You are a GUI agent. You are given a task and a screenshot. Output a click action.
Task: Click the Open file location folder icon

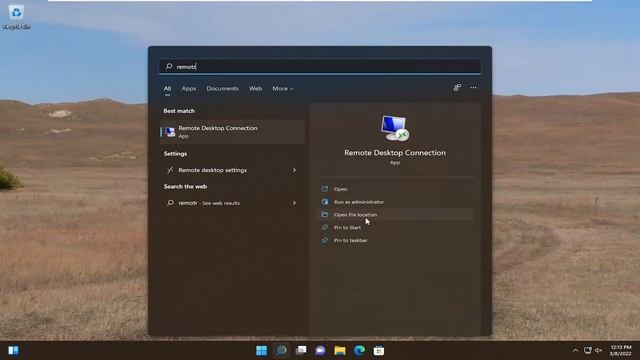(325, 215)
